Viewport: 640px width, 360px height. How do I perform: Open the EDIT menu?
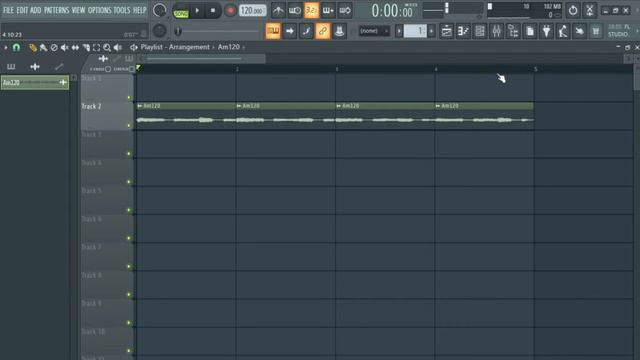click(22, 10)
